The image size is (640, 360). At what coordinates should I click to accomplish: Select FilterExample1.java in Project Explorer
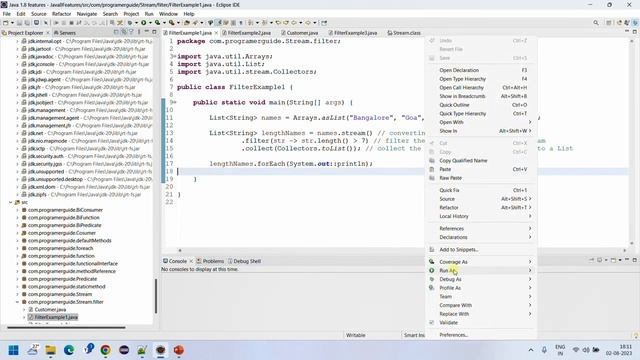tap(56, 317)
